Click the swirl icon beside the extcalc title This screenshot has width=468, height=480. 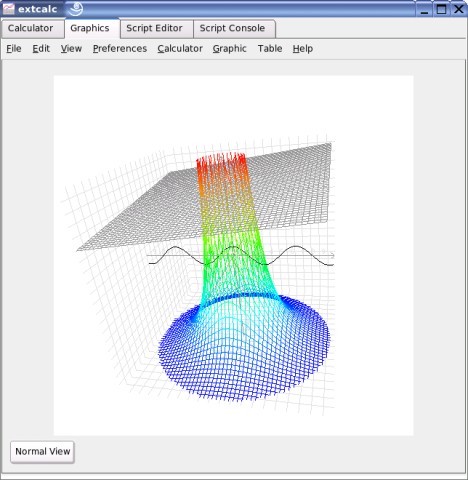(x=75, y=9)
